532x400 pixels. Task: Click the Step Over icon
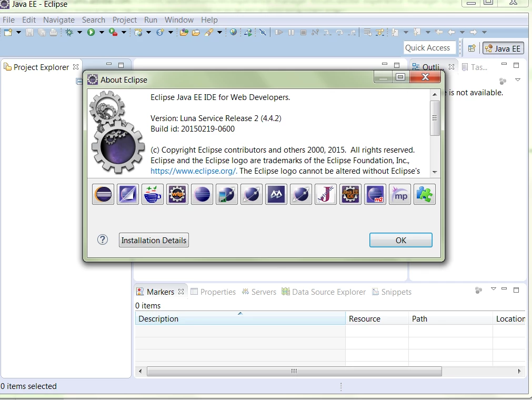point(339,32)
